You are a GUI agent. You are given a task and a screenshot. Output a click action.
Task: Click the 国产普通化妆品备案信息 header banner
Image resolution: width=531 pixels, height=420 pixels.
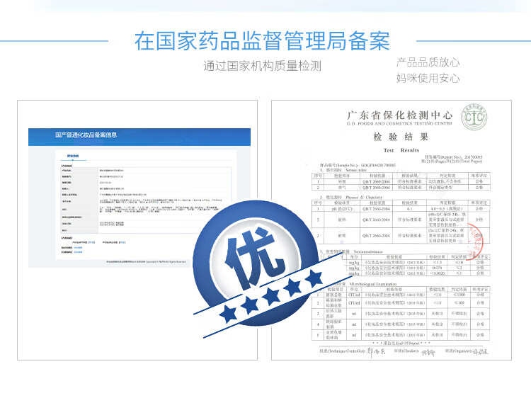point(139,137)
